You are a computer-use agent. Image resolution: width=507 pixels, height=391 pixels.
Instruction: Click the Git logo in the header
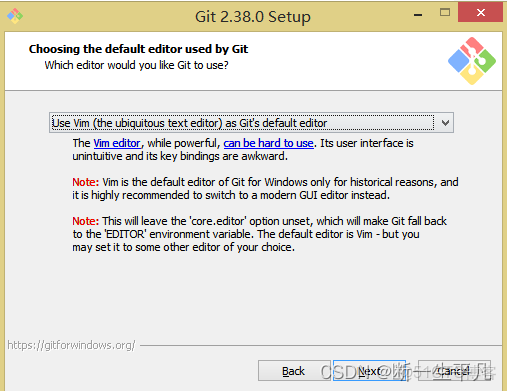click(472, 61)
